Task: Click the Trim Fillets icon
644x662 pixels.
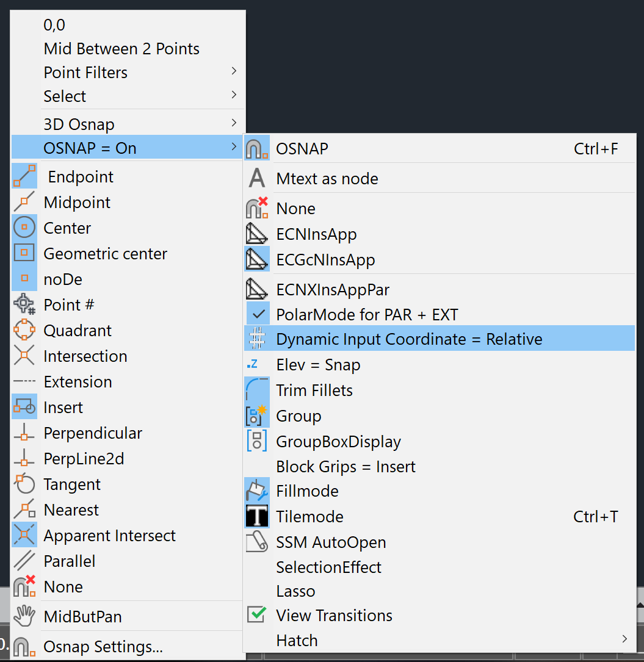Action: [257, 390]
